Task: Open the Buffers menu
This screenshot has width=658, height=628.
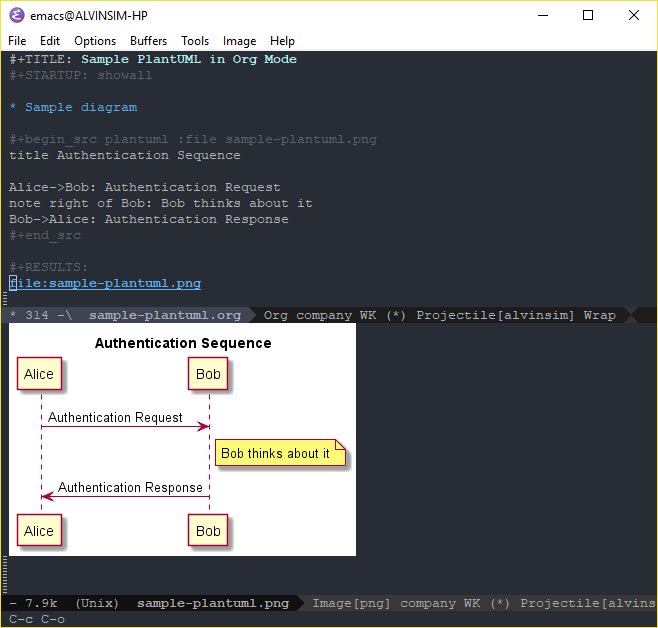Action: point(148,41)
